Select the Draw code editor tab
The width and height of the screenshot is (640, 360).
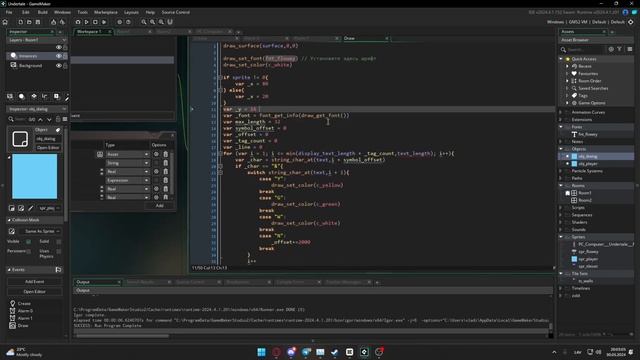(x=349, y=38)
